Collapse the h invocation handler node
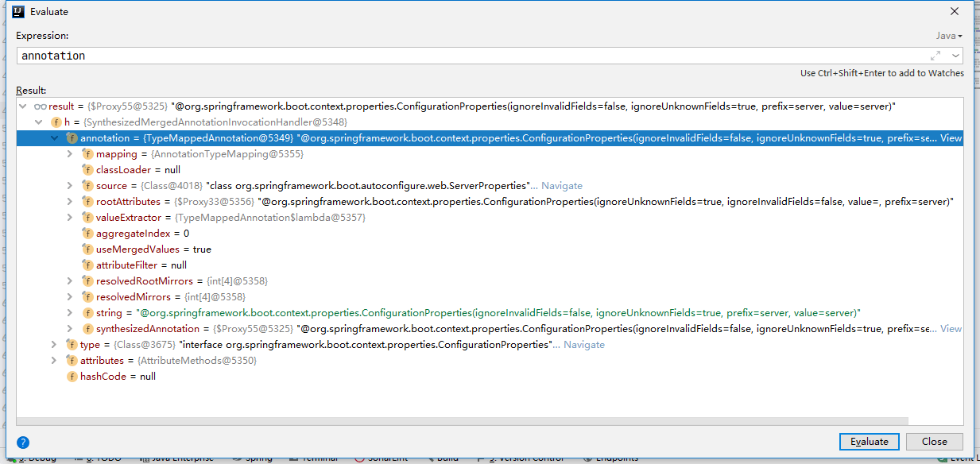Image resolution: width=980 pixels, height=464 pixels. [x=38, y=122]
